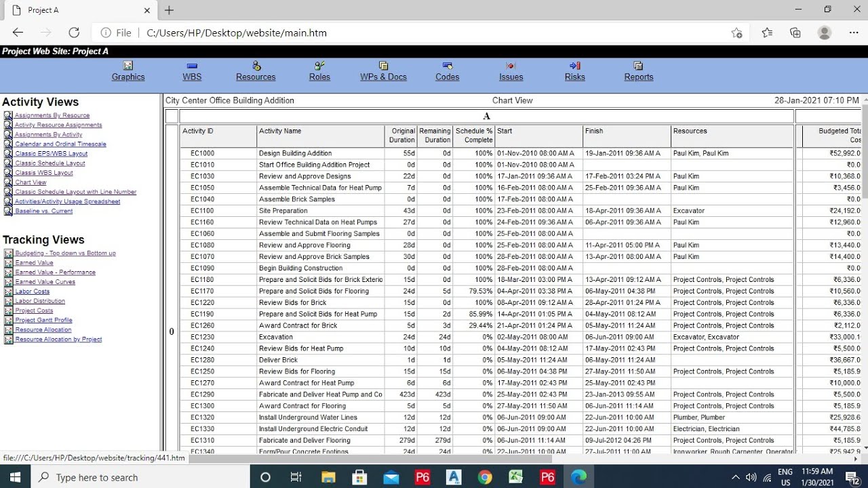Open Project Costs view
This screenshot has height=488, width=868.
pyautogui.click(x=34, y=310)
